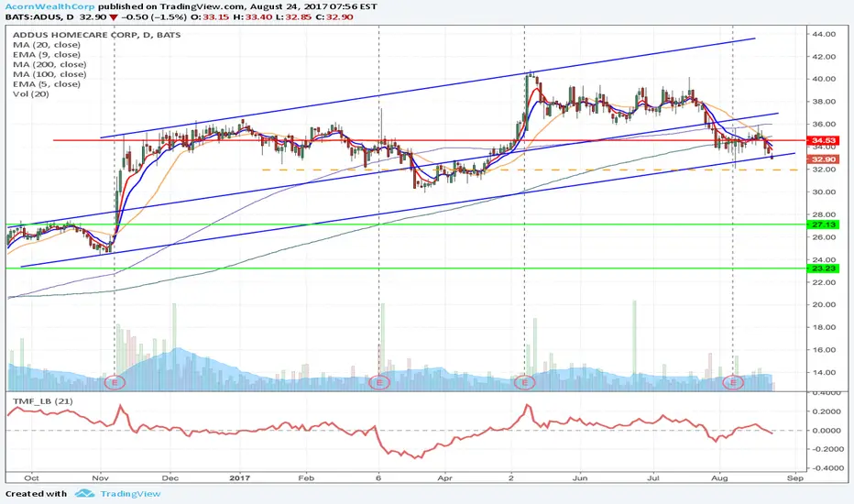Image resolution: width=854 pixels, height=504 pixels.
Task: Click the BATS:ADUS, D symbol header
Action: click(x=39, y=16)
